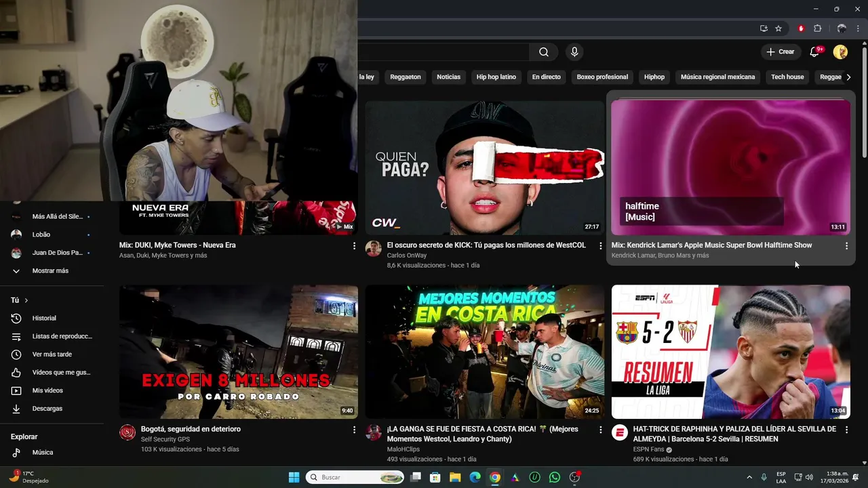
Task: Play Exigen 8 Millones thumbnail
Action: pyautogui.click(x=239, y=352)
